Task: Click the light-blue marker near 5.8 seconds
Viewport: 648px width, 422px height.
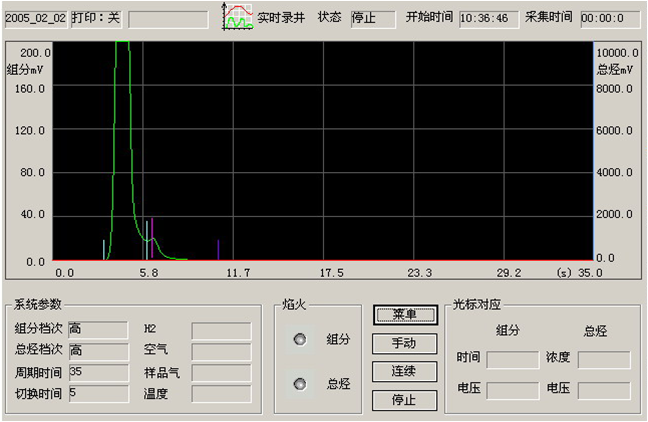Action: pyautogui.click(x=147, y=240)
